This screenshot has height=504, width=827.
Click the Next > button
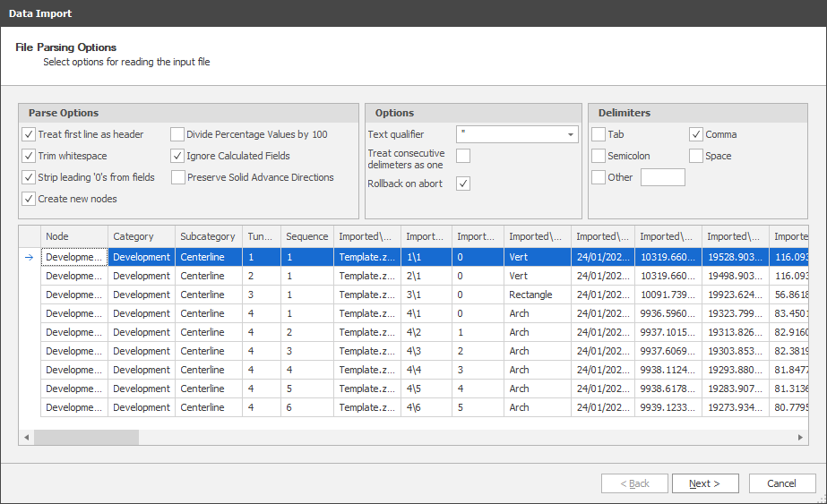point(705,483)
